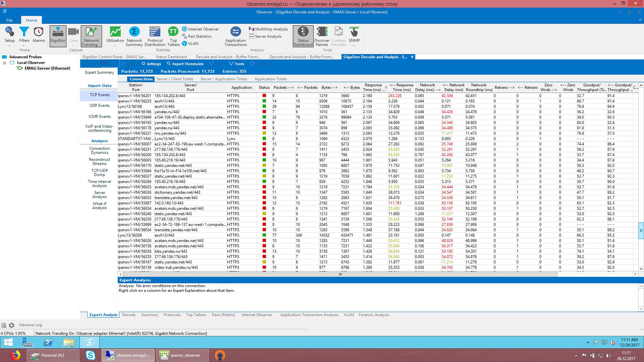Toggle the Network Trending button
The height and width of the screenshot is (362, 644).
pyautogui.click(x=91, y=36)
